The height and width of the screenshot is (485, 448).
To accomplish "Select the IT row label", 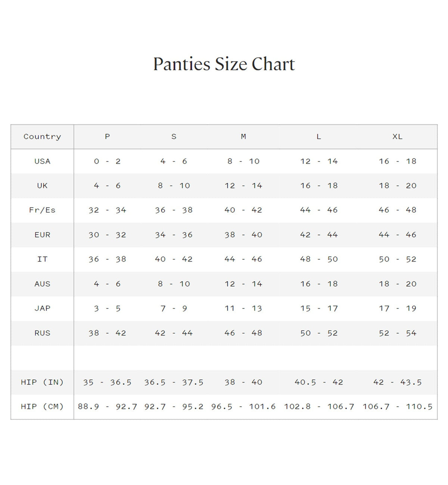I will (x=42, y=259).
